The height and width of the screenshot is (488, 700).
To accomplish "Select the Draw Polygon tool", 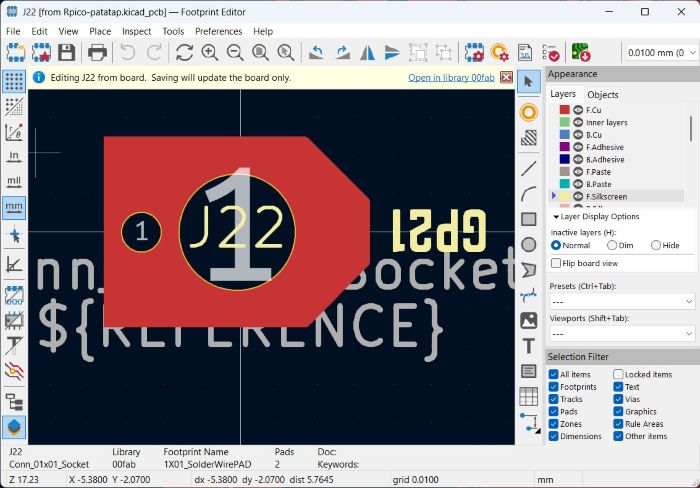I will 529,270.
